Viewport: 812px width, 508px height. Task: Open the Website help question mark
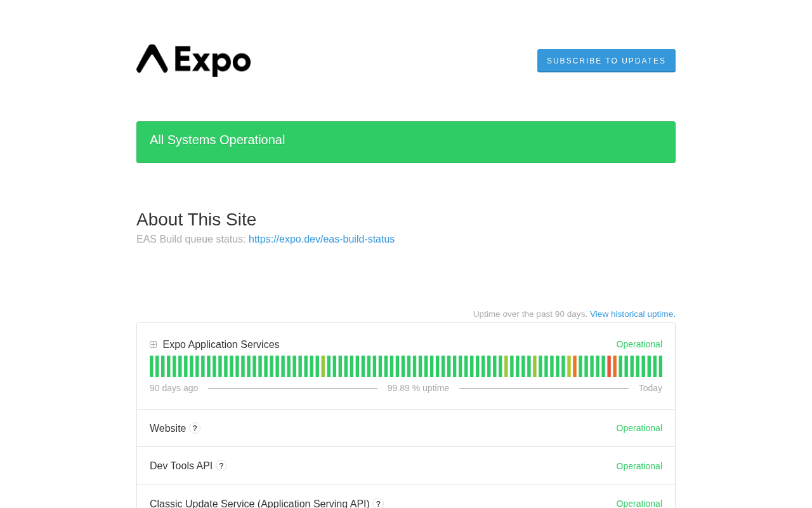[195, 429]
